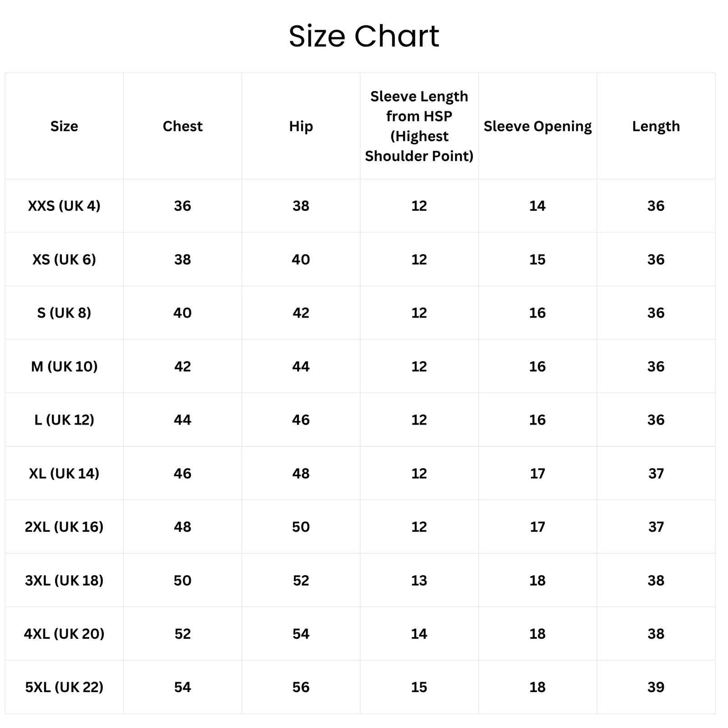Click sleeve opening value 14 for XXS
This screenshot has height=728, width=728.
pos(537,206)
